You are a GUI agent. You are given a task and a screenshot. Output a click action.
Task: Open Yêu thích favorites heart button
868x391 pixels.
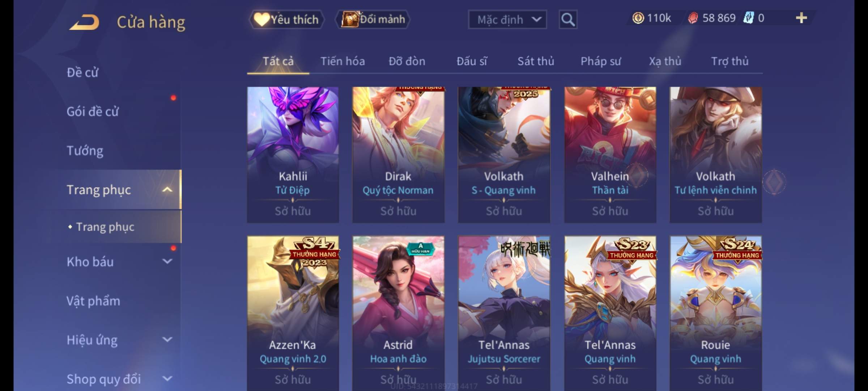pyautogui.click(x=286, y=20)
